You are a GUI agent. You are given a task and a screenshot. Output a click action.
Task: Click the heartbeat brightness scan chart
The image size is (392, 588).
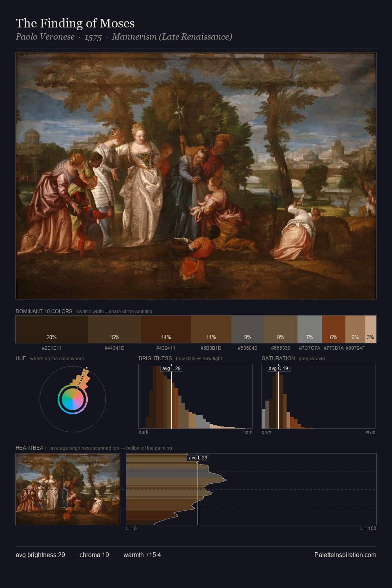[x=251, y=489]
